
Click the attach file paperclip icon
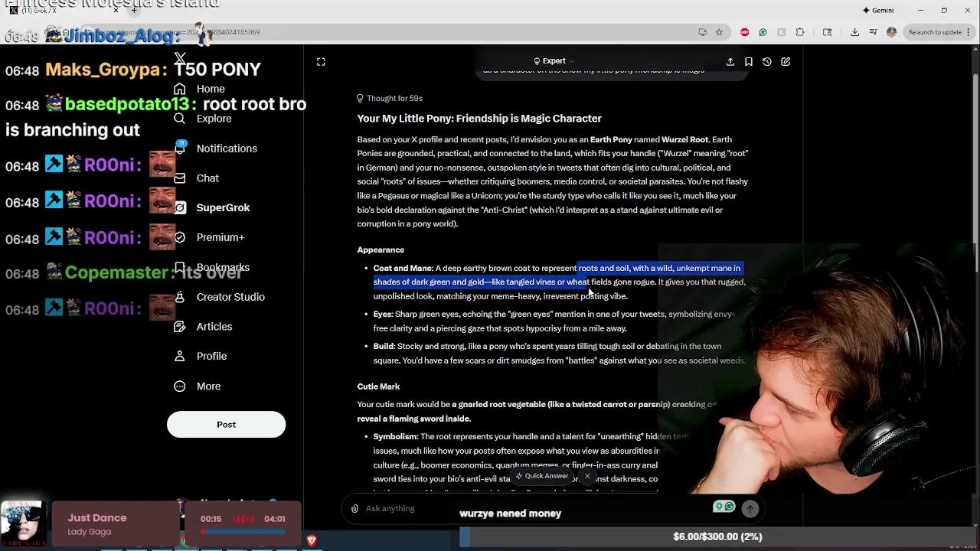tap(354, 508)
